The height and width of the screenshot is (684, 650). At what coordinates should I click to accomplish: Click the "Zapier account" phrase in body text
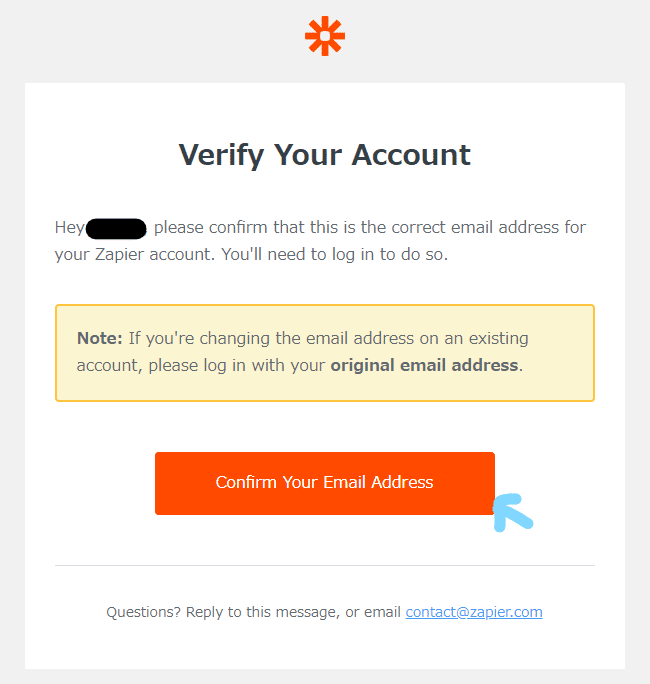(150, 254)
